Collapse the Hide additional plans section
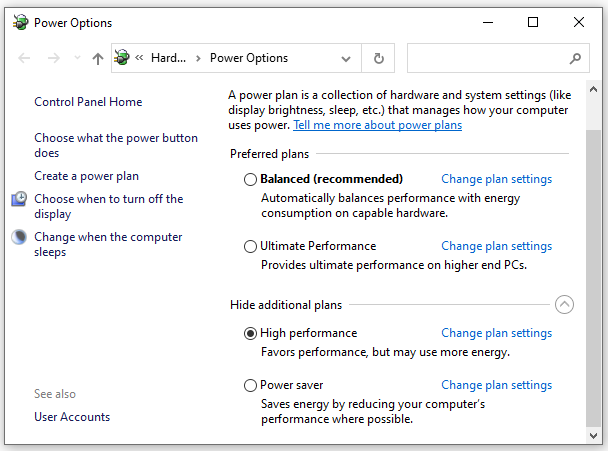This screenshot has height=451, width=608. [564, 305]
